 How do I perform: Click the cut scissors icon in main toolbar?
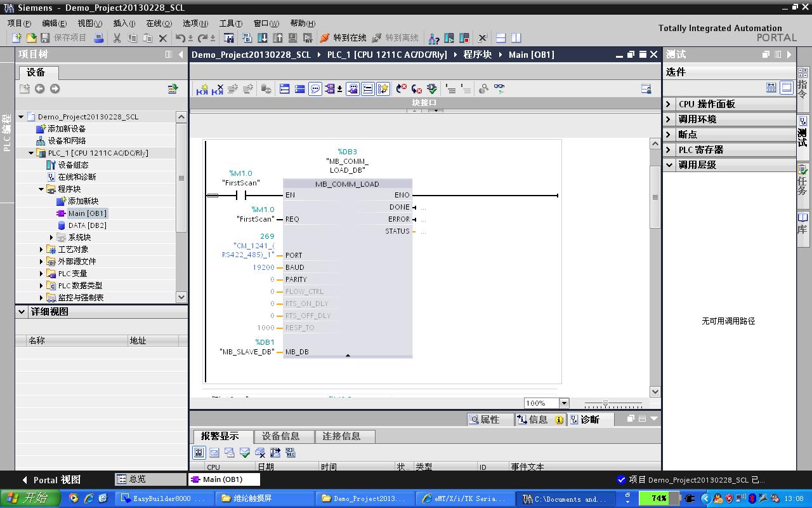[x=117, y=38]
